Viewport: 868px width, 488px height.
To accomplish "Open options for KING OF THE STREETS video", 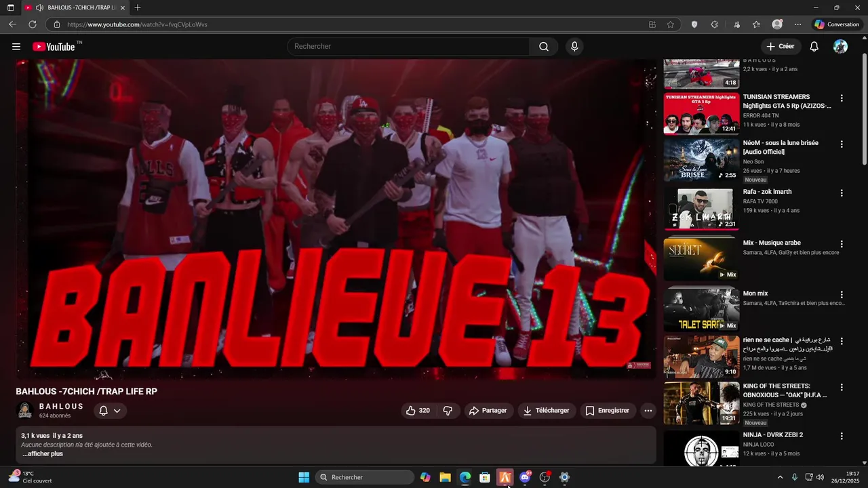I will (842, 388).
